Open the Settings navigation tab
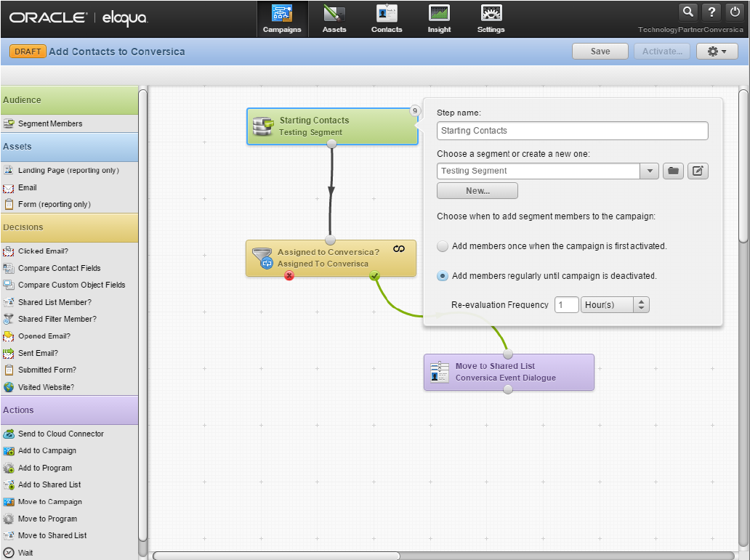750x560 pixels. click(x=491, y=19)
